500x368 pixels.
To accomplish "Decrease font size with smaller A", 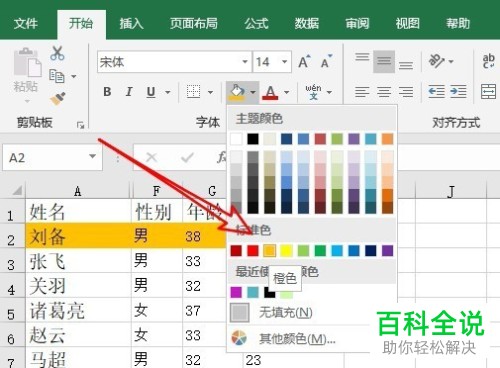I will coord(326,62).
